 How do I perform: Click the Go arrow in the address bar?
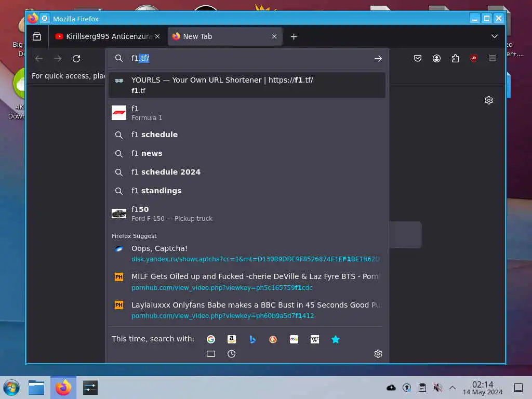[378, 58]
